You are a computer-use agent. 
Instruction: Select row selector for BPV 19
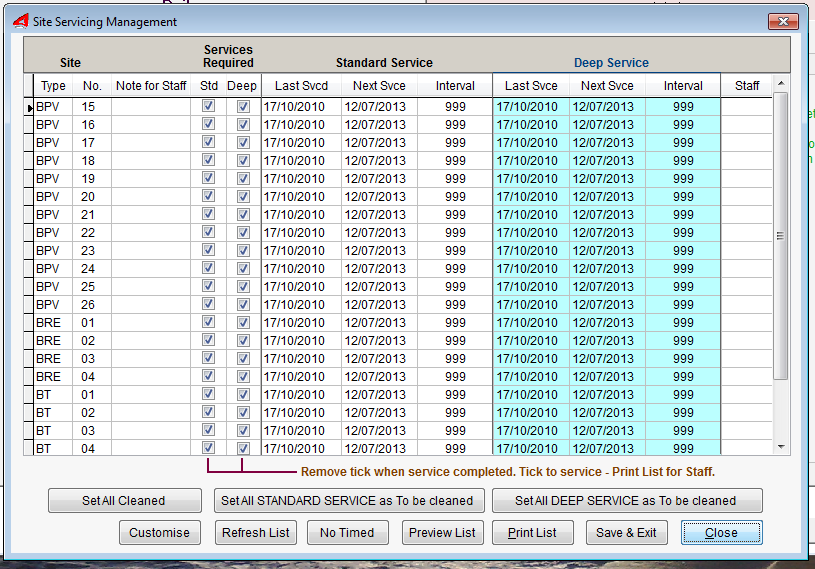[x=29, y=178]
